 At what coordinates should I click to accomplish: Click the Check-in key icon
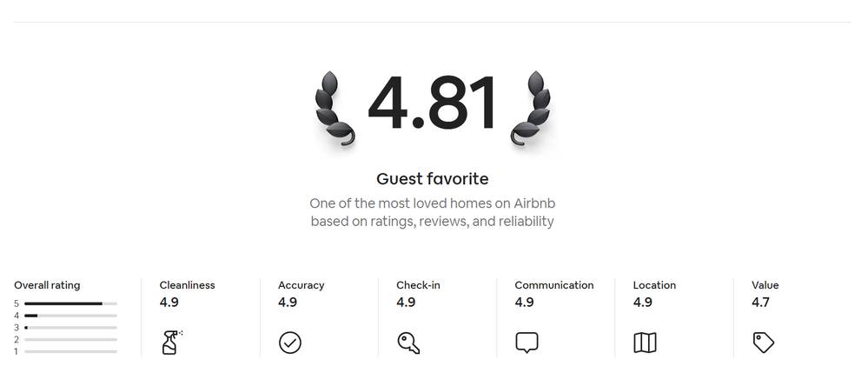(408, 343)
